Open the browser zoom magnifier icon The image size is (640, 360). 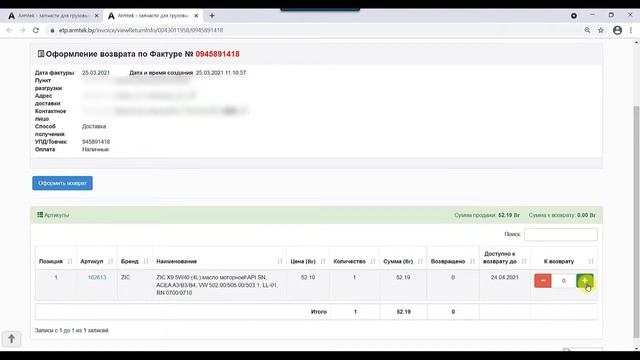587,30
